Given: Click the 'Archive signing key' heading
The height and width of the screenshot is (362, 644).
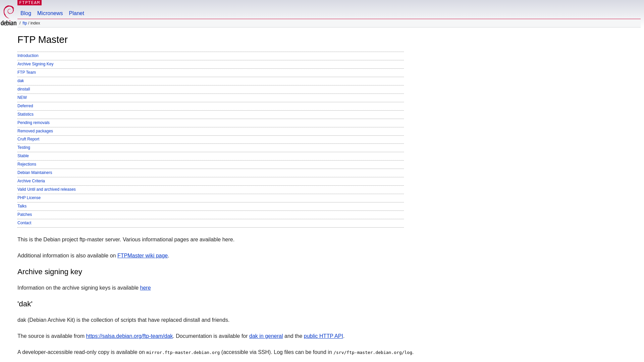Looking at the screenshot, I should [x=50, y=272].
